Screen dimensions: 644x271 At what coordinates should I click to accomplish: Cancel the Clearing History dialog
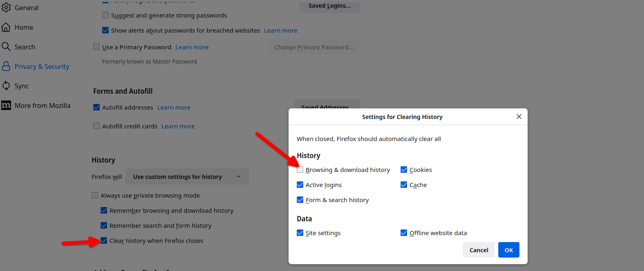pos(479,250)
